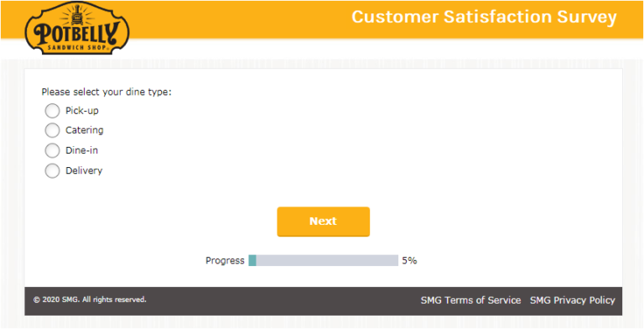Select the Pick-up radio button
644x329 pixels.
(52, 111)
